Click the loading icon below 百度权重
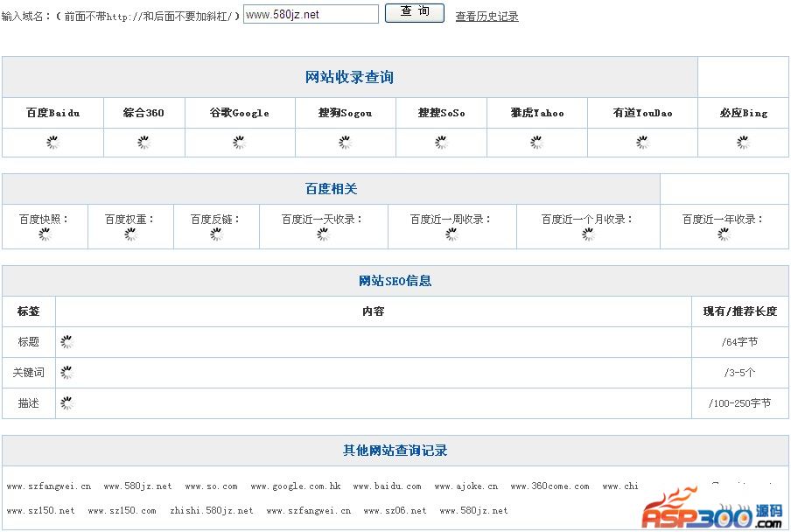The height and width of the screenshot is (532, 791). tap(130, 234)
